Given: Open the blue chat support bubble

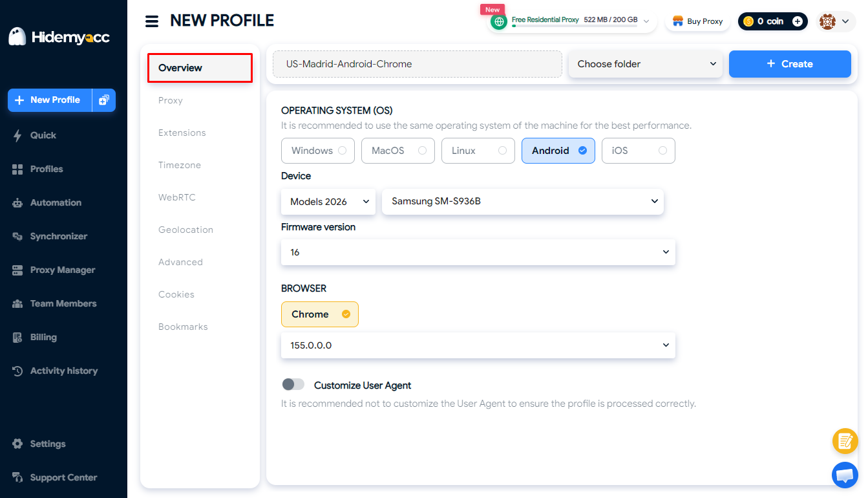Looking at the screenshot, I should click(845, 475).
